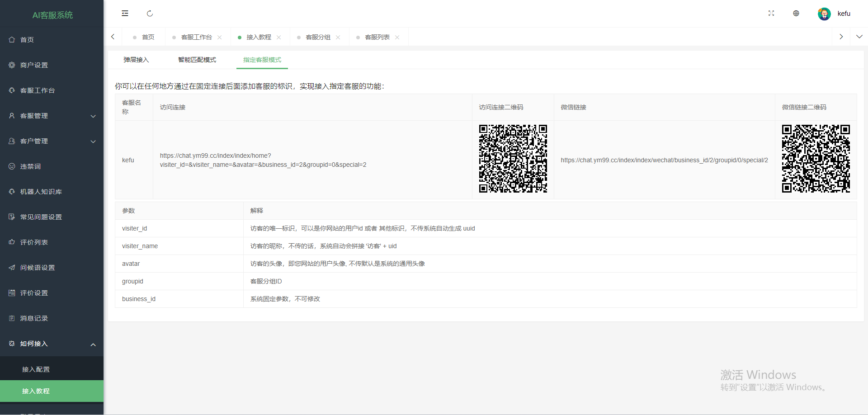Open 首页 in the sidebar
The height and width of the screenshot is (415, 868).
(52, 40)
